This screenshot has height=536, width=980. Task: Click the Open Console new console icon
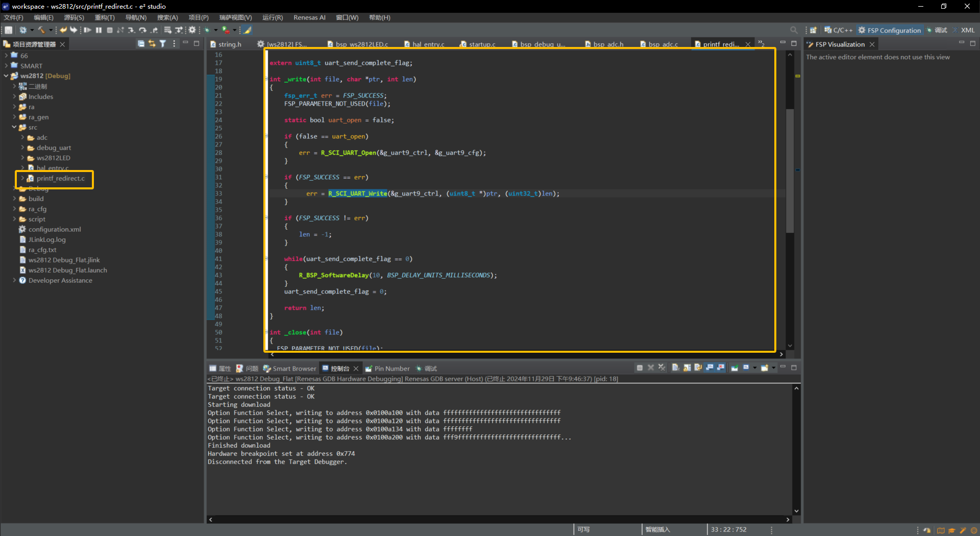[766, 368]
